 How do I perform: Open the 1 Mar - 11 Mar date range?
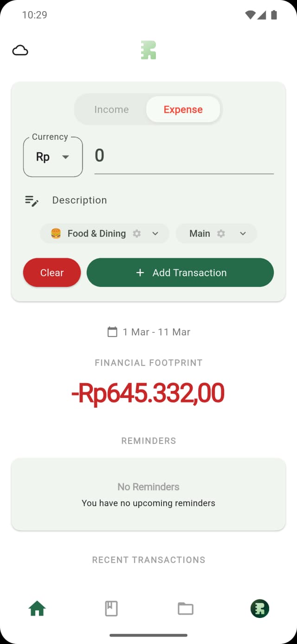point(156,332)
